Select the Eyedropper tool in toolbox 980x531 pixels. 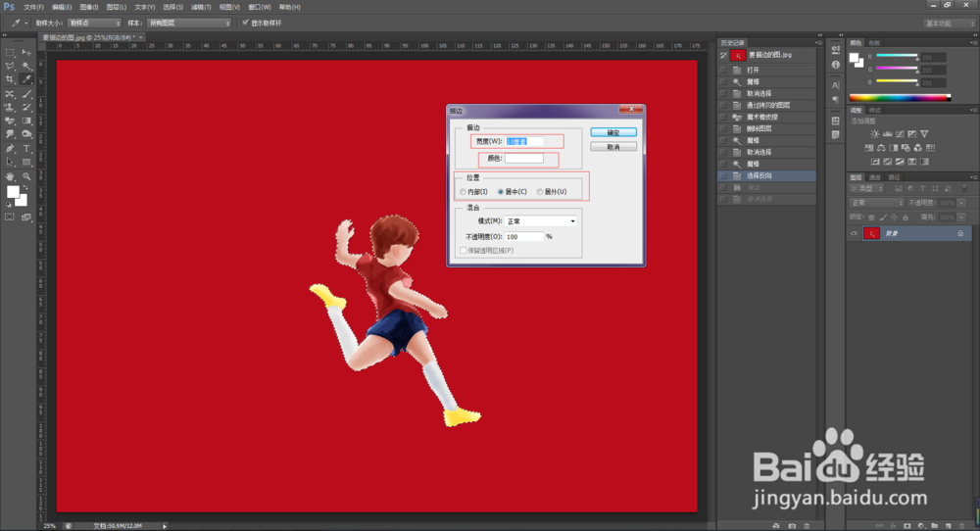26,80
